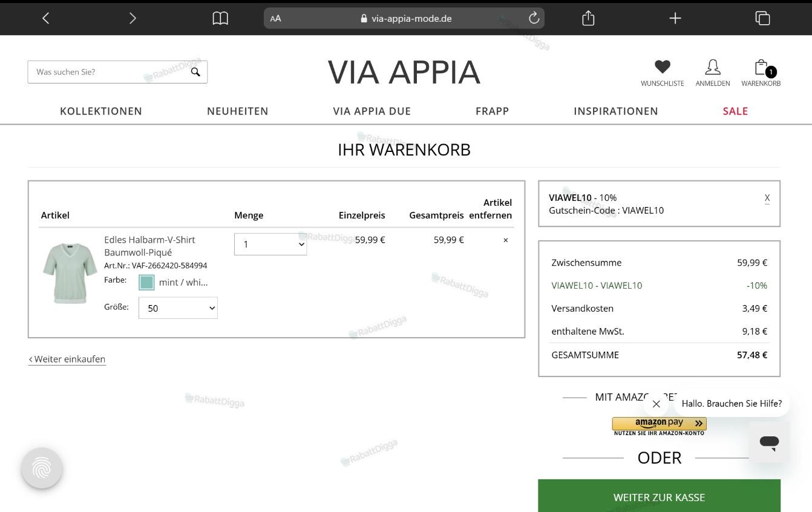Reload the page with refresh icon
The image size is (812, 512).
point(534,18)
